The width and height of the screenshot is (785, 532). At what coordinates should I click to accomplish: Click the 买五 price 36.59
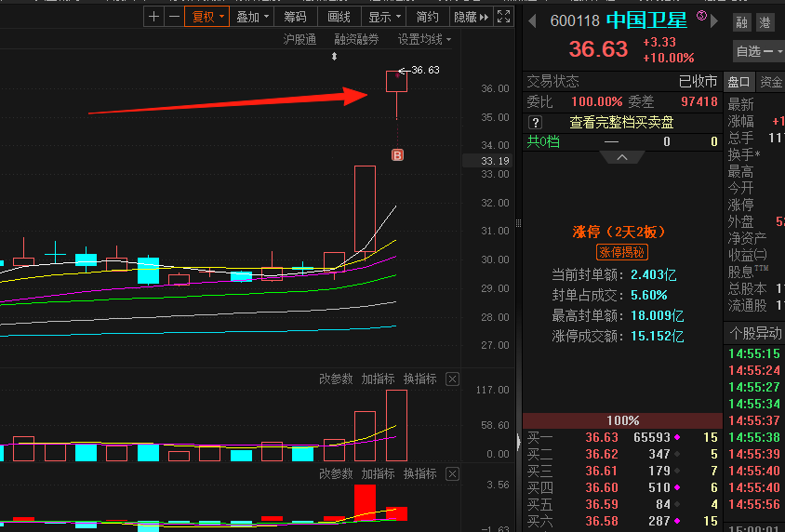coord(602,504)
